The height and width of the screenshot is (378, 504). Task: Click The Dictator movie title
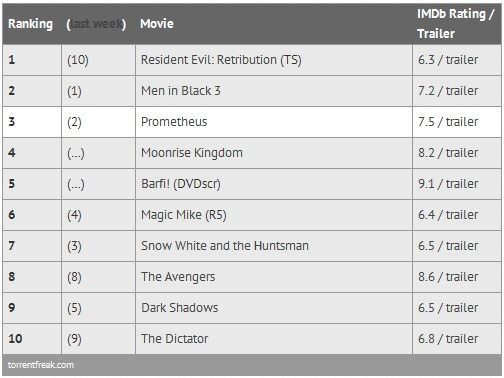pyautogui.click(x=175, y=339)
